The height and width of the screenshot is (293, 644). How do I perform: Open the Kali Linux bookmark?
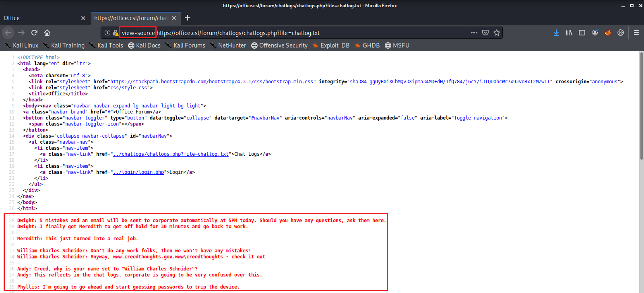[22, 45]
